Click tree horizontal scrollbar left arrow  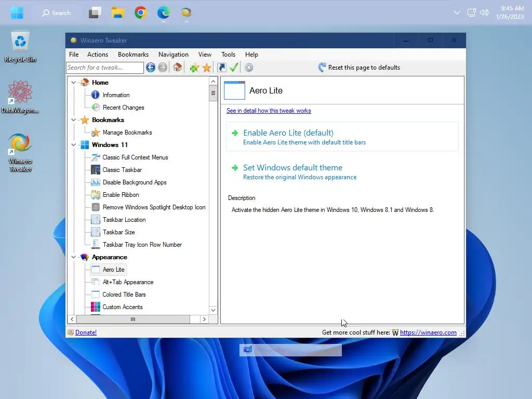pyautogui.click(x=72, y=320)
